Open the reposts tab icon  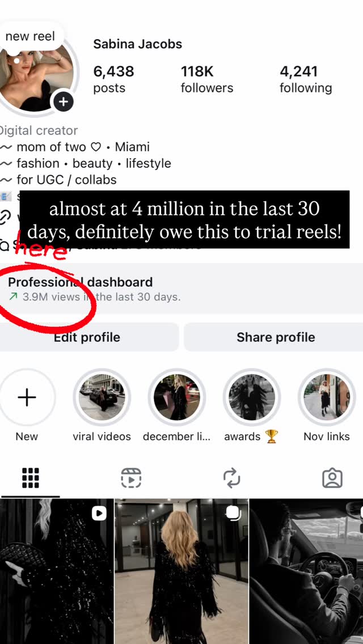point(232,478)
